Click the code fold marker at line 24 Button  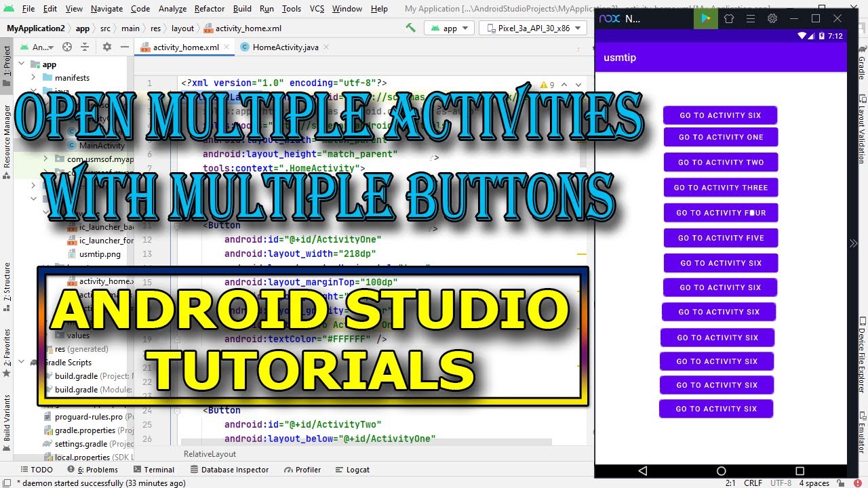[x=178, y=410]
